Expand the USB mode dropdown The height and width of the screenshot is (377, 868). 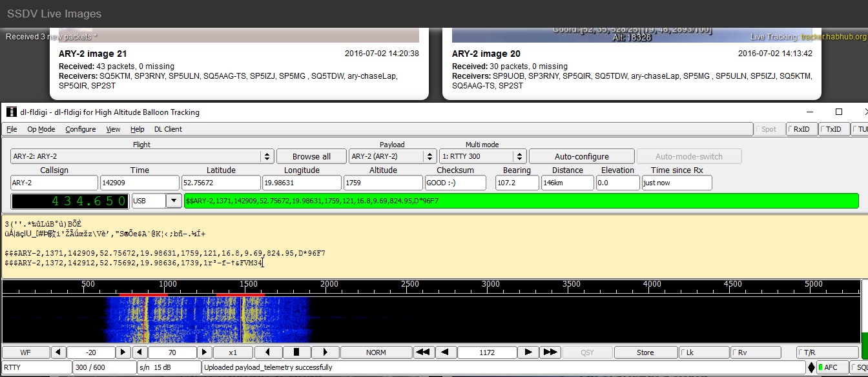(x=173, y=201)
